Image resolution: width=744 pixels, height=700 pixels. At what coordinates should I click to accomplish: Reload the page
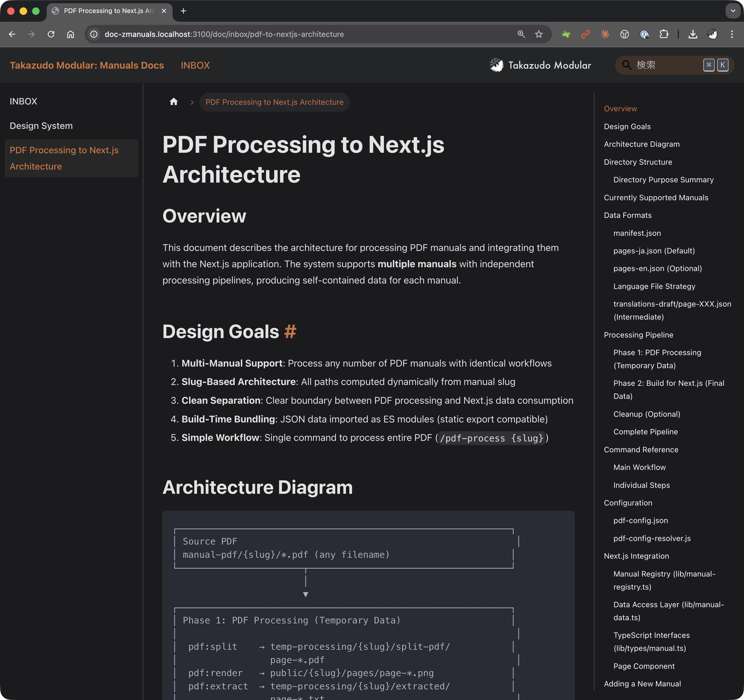(x=51, y=34)
